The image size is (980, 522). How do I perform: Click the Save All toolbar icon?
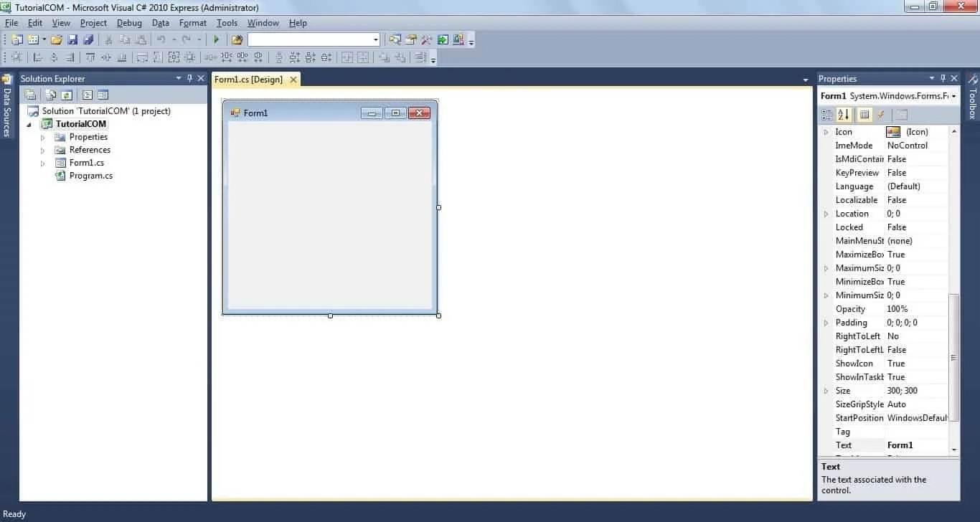point(88,40)
